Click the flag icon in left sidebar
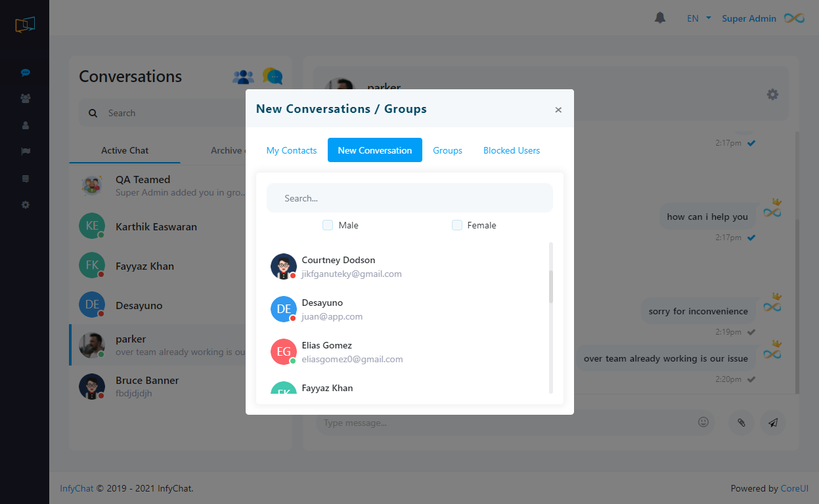819x504 pixels. (x=26, y=152)
